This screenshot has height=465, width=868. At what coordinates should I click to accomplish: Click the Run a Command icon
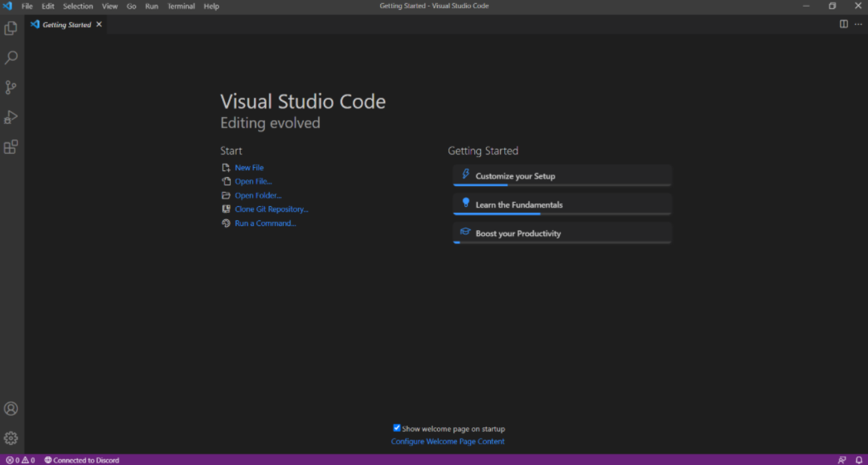226,224
